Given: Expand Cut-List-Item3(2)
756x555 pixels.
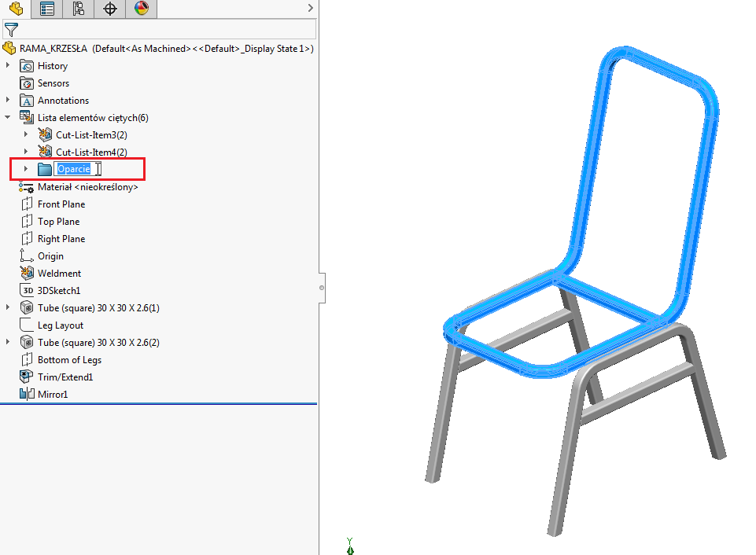Looking at the screenshot, I should click(x=26, y=134).
